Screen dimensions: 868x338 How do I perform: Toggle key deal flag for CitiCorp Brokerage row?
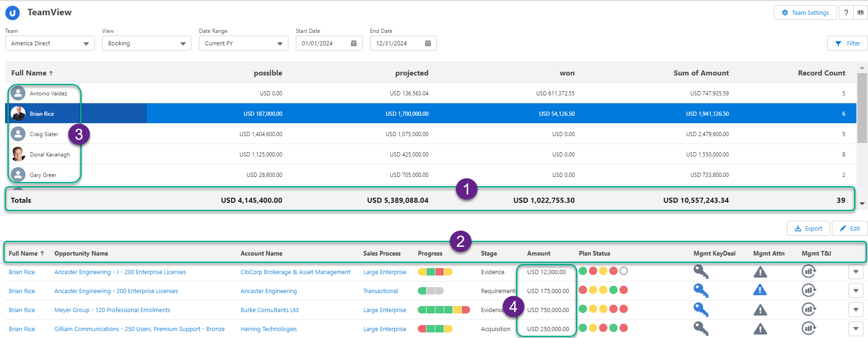[x=701, y=272]
